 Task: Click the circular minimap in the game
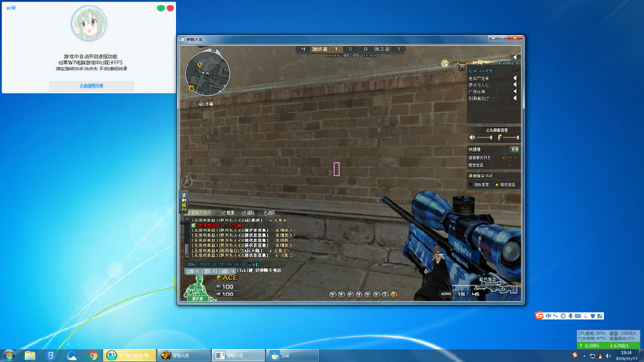[x=208, y=73]
